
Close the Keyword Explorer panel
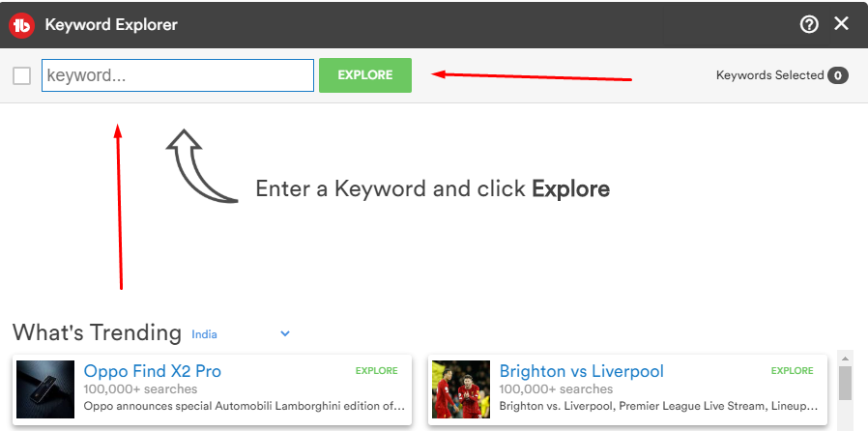(842, 24)
